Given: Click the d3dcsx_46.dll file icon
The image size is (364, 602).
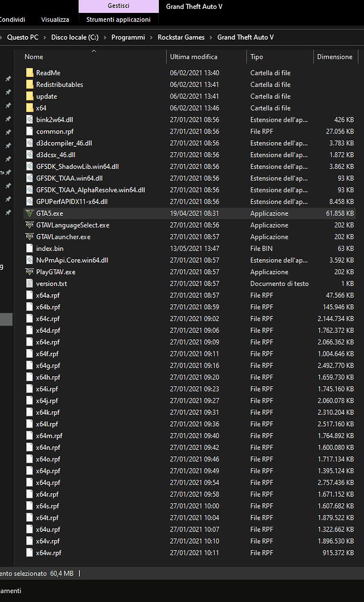Looking at the screenshot, I should (29, 155).
